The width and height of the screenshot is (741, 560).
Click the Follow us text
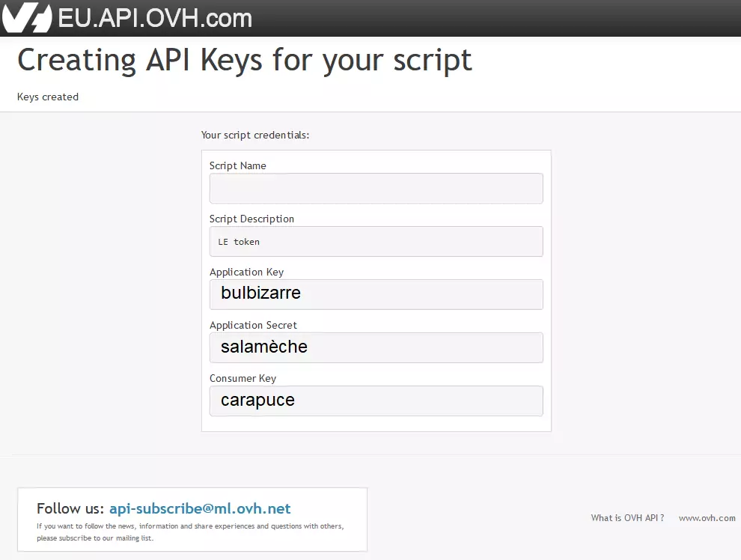click(70, 508)
